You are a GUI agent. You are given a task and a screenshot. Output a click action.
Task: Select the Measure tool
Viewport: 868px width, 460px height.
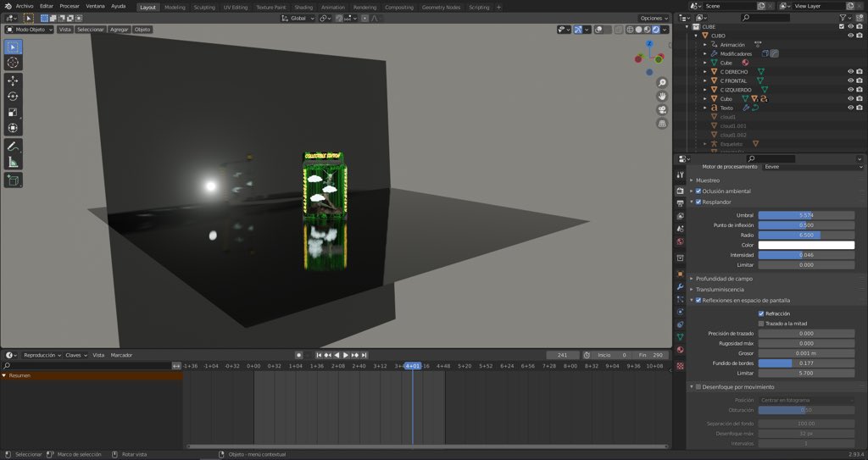click(x=13, y=162)
